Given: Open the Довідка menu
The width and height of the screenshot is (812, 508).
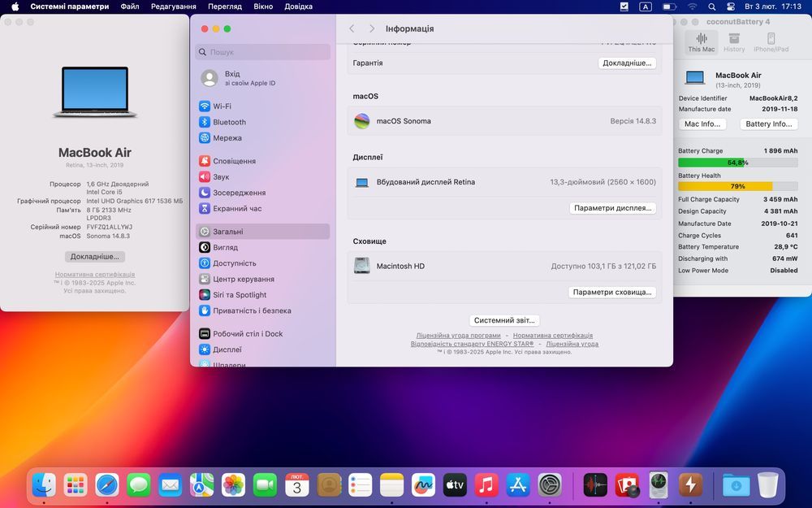Looking at the screenshot, I should point(298,7).
